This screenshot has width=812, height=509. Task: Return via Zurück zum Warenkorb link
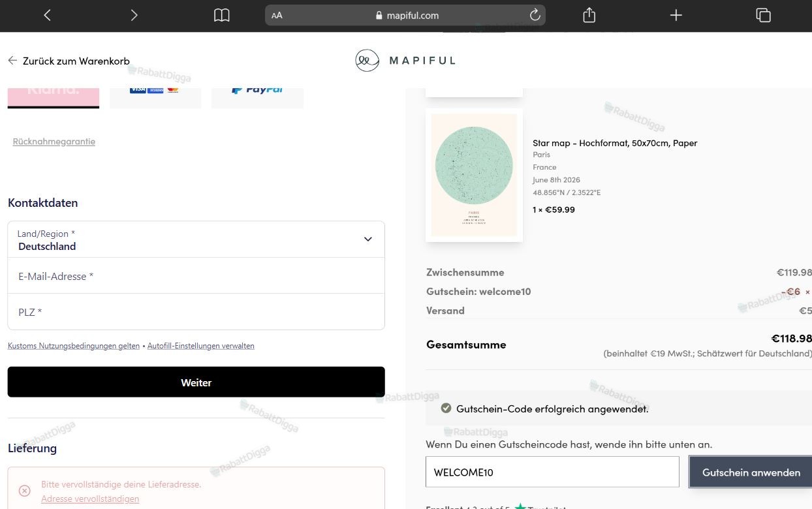coord(76,61)
